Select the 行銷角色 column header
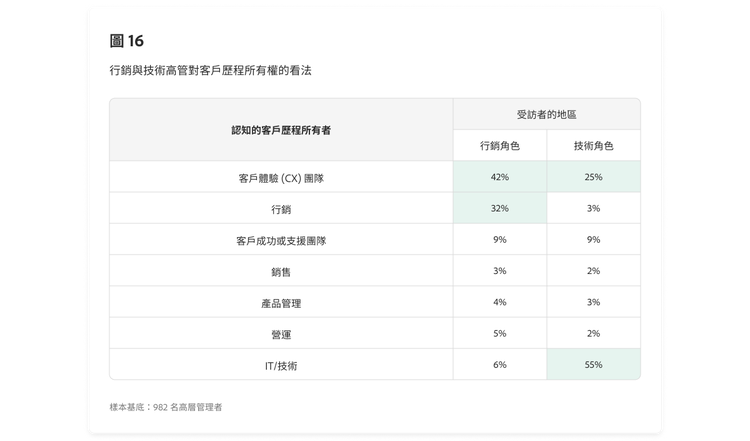 [500, 145]
